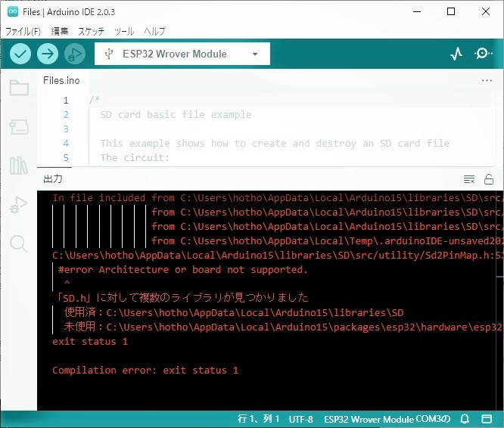Click 'The circuit:' comment line in editor
Screen dimensions: 504x428
tap(135, 157)
